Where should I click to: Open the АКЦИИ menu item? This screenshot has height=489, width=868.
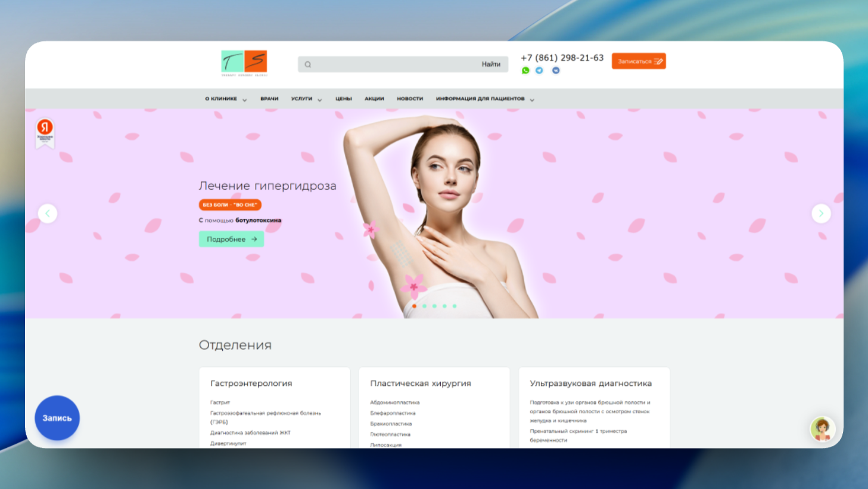[374, 99]
